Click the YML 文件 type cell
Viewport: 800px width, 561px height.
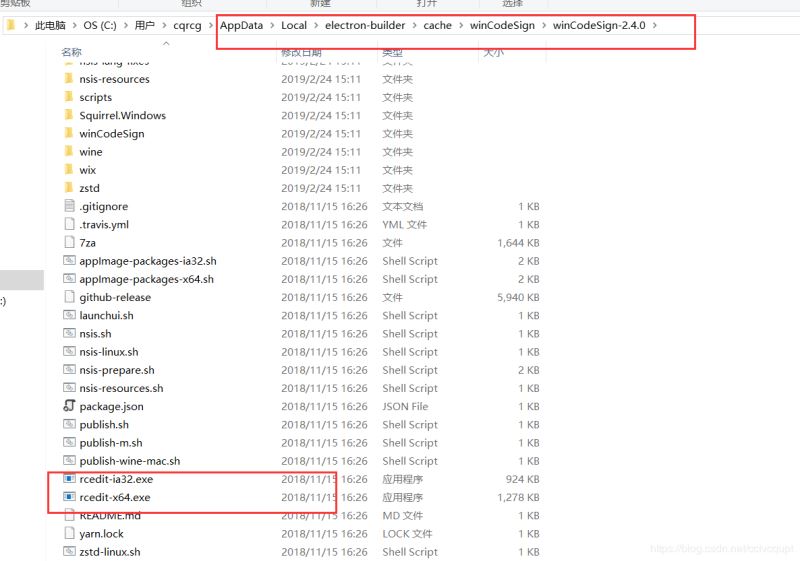405,224
